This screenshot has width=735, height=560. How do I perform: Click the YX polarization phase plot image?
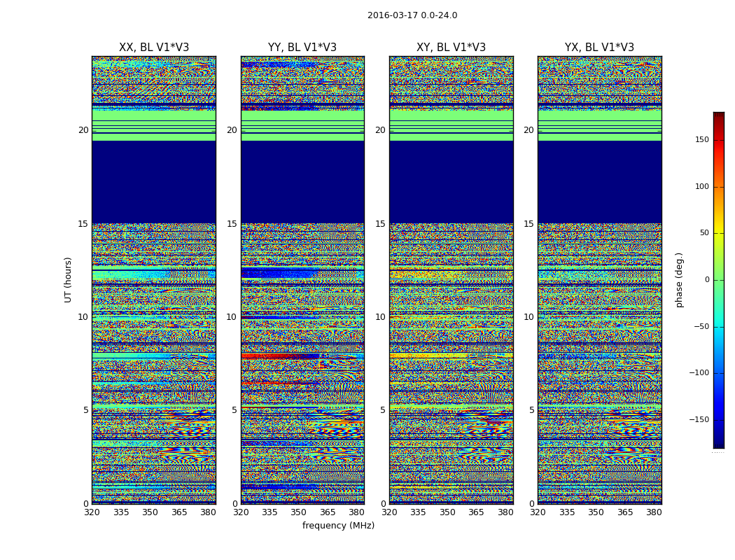point(599,280)
